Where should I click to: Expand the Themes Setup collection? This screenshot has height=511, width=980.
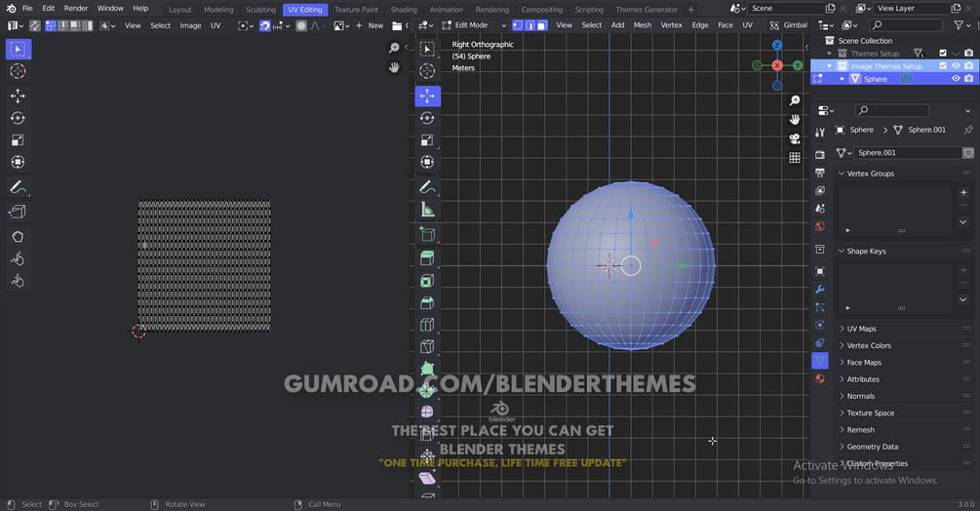830,54
